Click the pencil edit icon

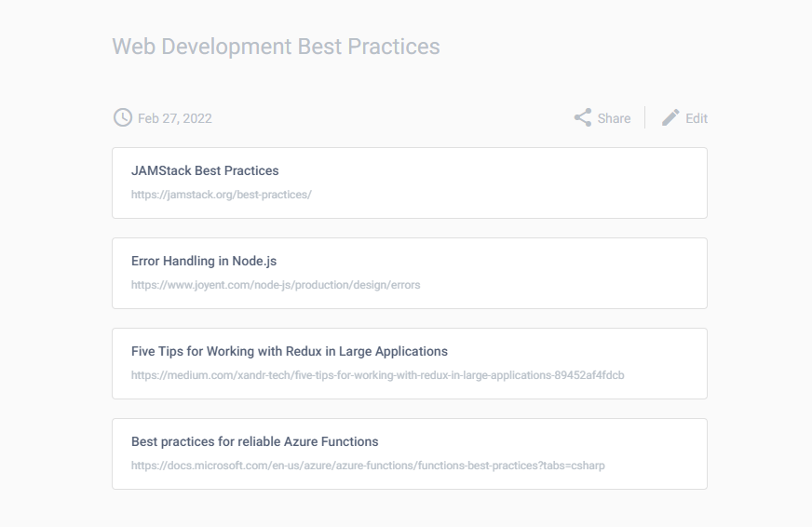(x=670, y=117)
